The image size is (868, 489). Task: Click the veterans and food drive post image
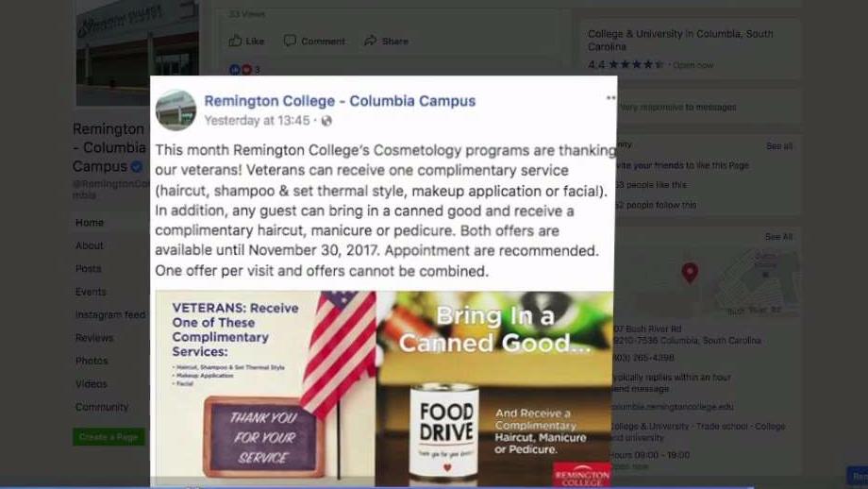pyautogui.click(x=384, y=389)
